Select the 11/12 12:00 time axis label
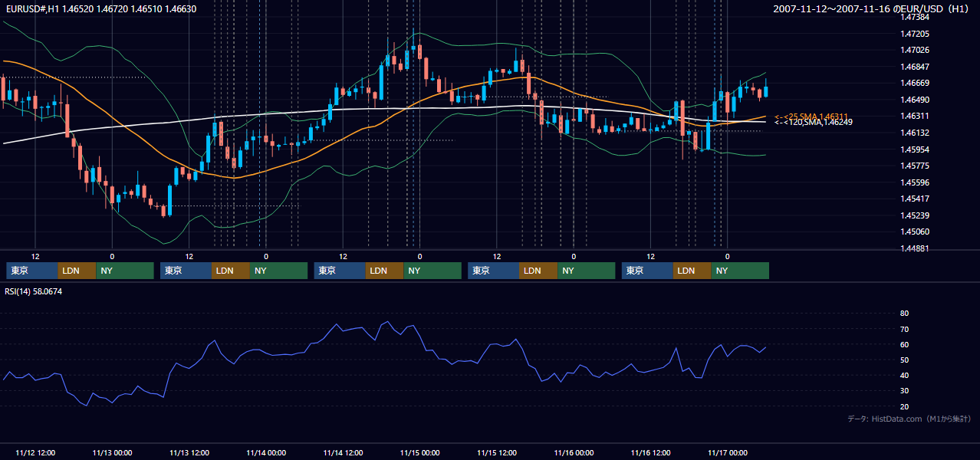980x460 pixels. click(x=35, y=453)
